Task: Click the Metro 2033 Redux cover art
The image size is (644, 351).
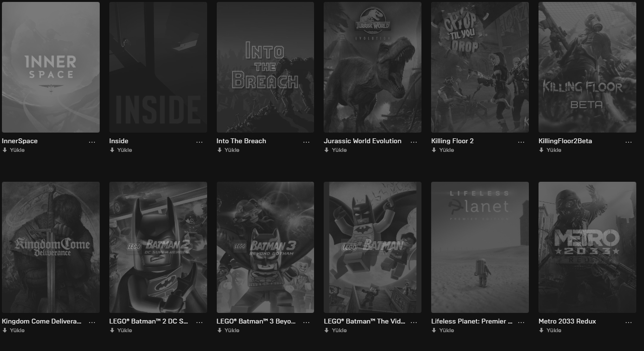Action: click(587, 247)
